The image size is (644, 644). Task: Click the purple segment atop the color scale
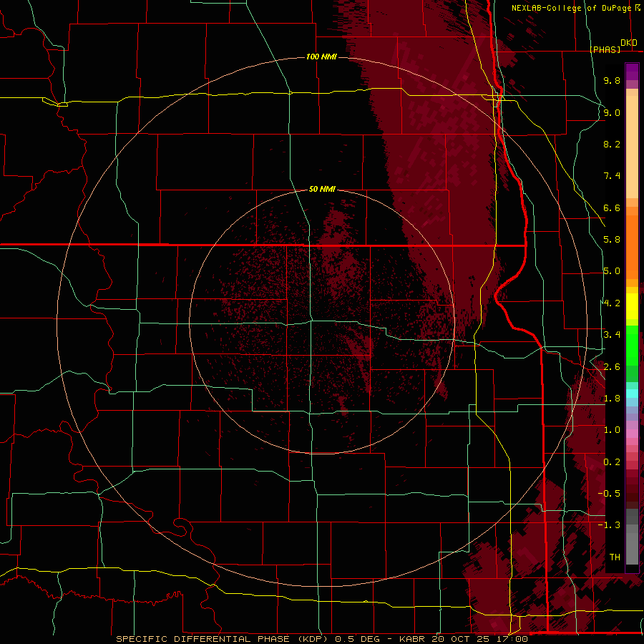[632, 72]
